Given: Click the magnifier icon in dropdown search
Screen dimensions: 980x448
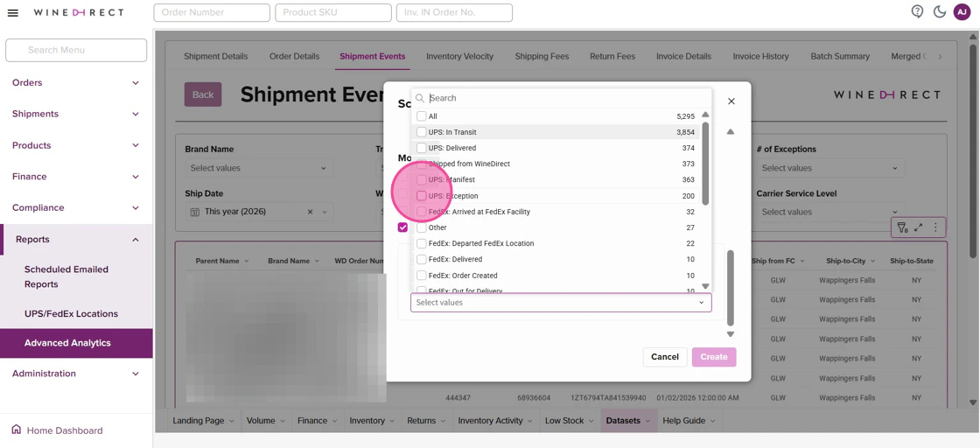Looking at the screenshot, I should point(420,98).
